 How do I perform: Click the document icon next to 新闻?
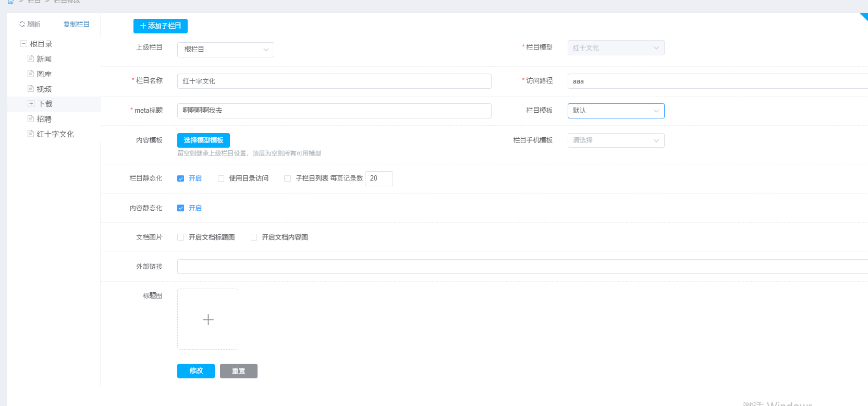pos(31,58)
